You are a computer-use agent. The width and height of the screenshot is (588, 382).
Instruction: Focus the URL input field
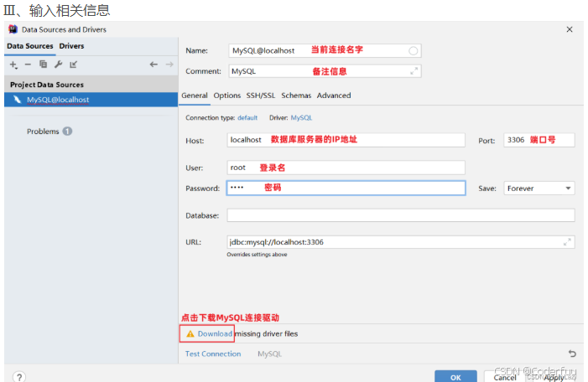click(x=400, y=242)
